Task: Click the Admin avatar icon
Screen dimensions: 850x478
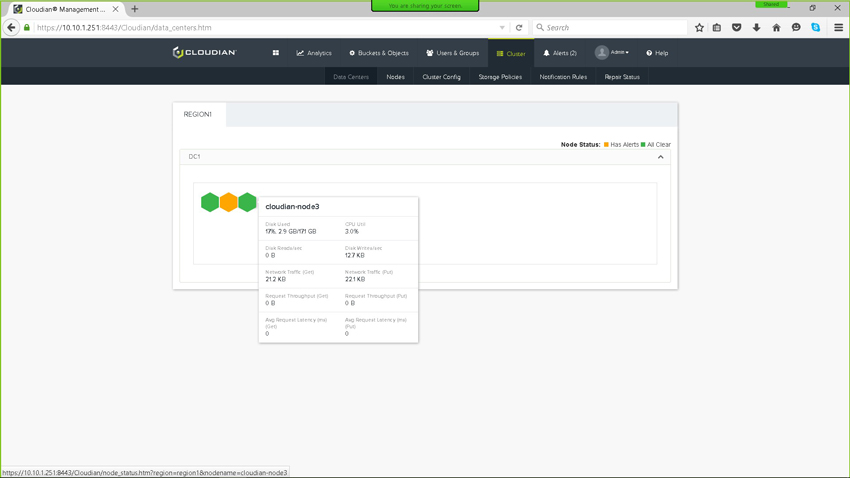Action: (601, 53)
